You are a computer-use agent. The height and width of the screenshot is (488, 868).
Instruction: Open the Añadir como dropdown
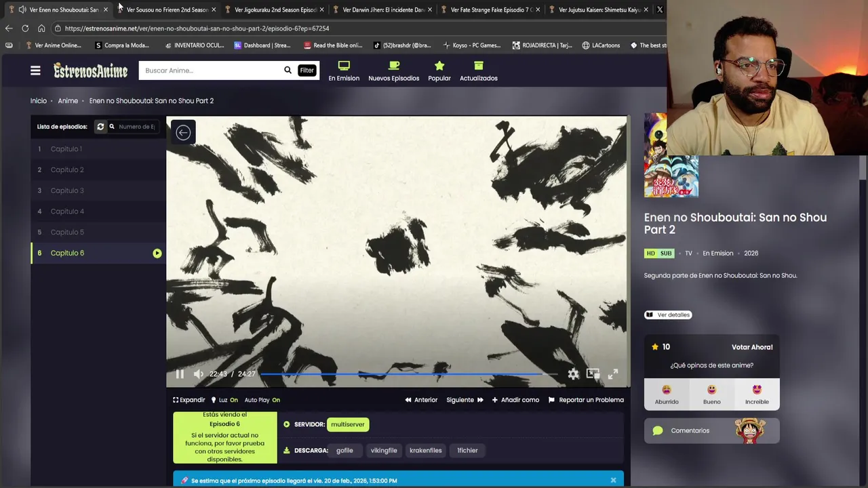click(x=515, y=400)
